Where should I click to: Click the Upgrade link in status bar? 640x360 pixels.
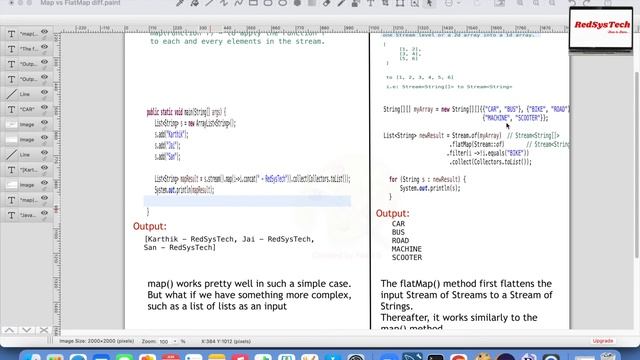pyautogui.click(x=602, y=341)
